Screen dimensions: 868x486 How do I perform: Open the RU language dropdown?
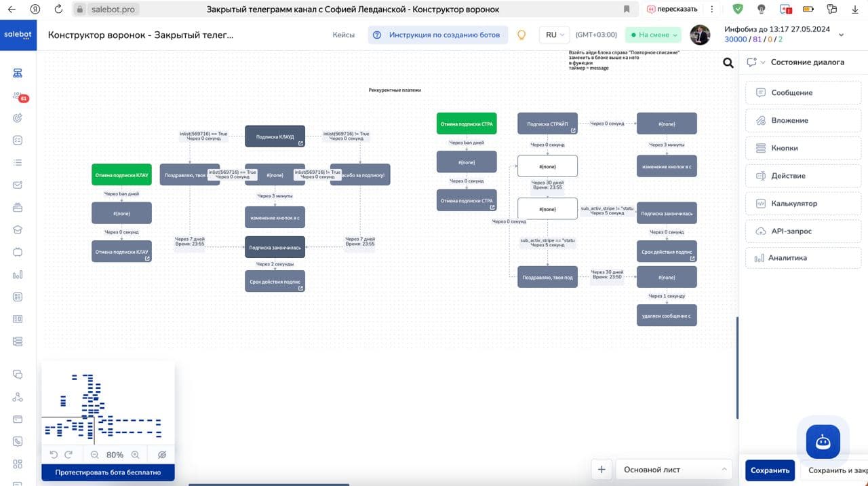(555, 35)
